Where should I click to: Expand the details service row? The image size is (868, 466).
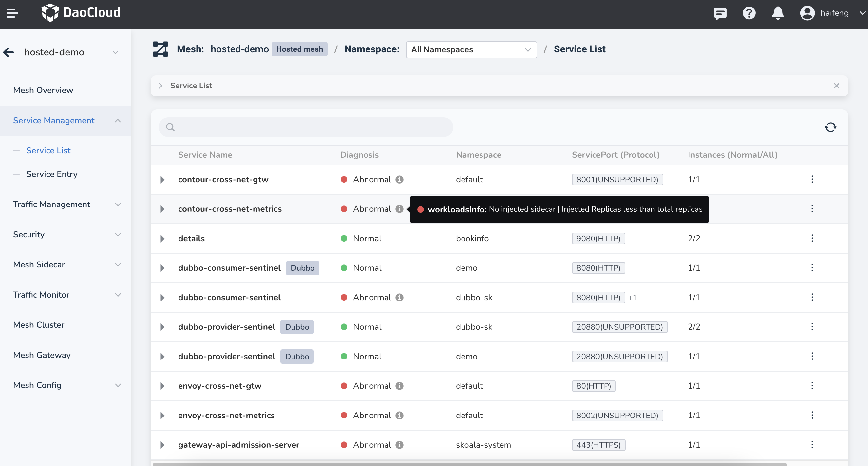162,238
